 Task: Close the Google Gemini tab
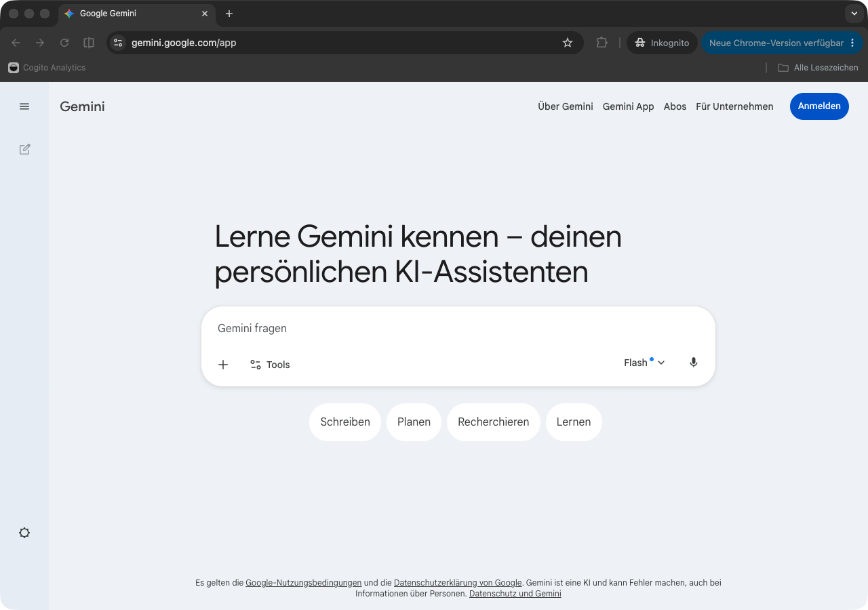205,14
